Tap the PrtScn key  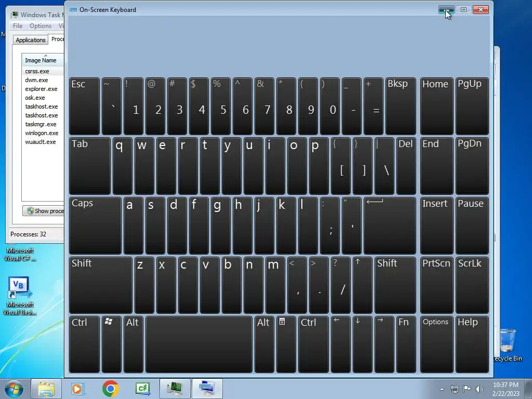[x=436, y=285]
